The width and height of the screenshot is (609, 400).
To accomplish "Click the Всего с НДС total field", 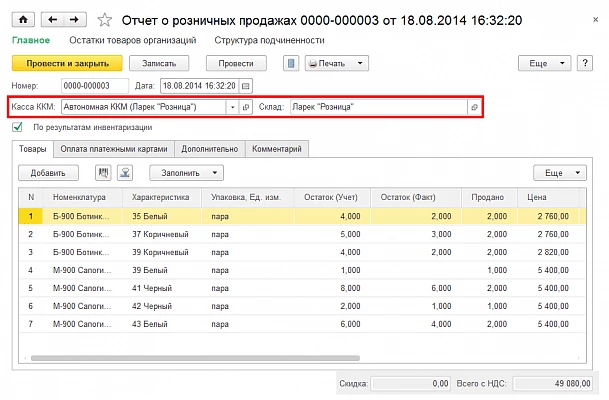I will 553,384.
